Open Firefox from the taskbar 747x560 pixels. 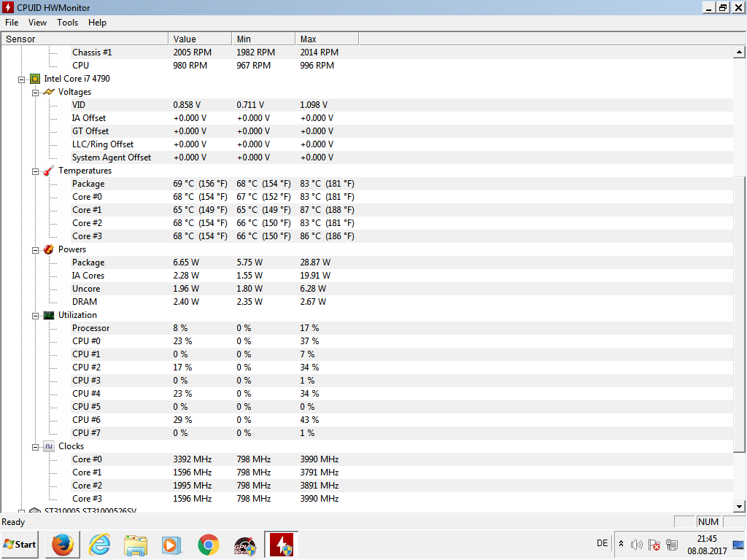(63, 544)
